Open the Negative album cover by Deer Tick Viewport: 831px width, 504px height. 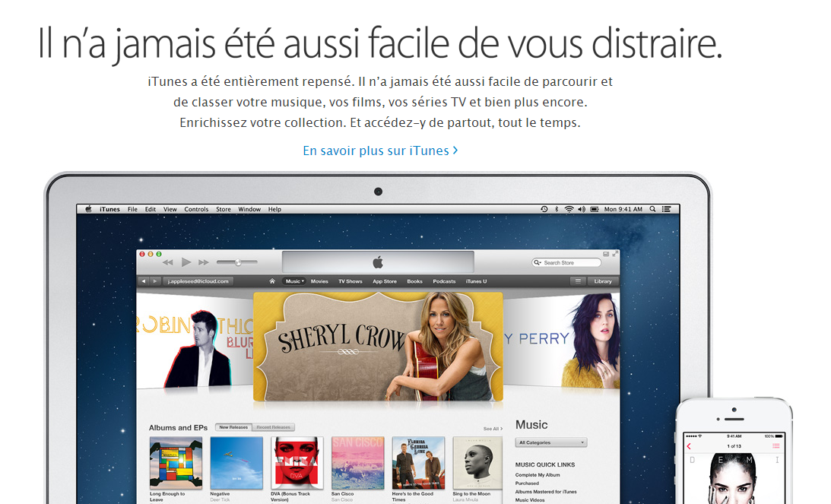tap(236, 463)
